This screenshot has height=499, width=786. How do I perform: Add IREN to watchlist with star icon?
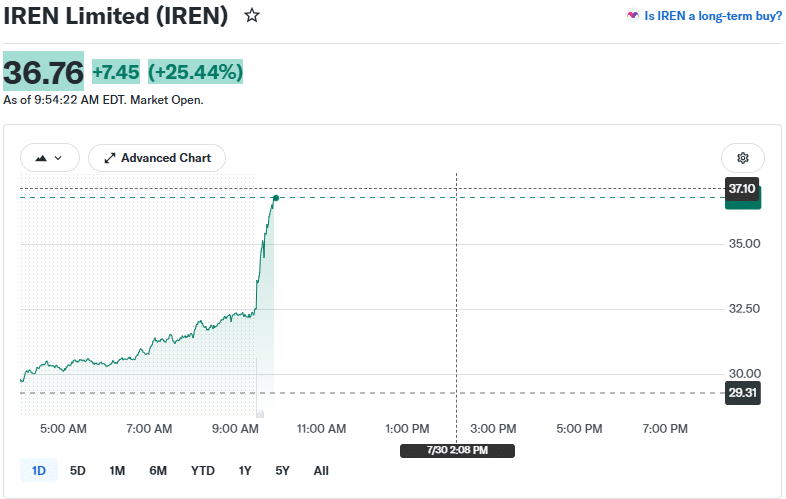click(x=252, y=16)
